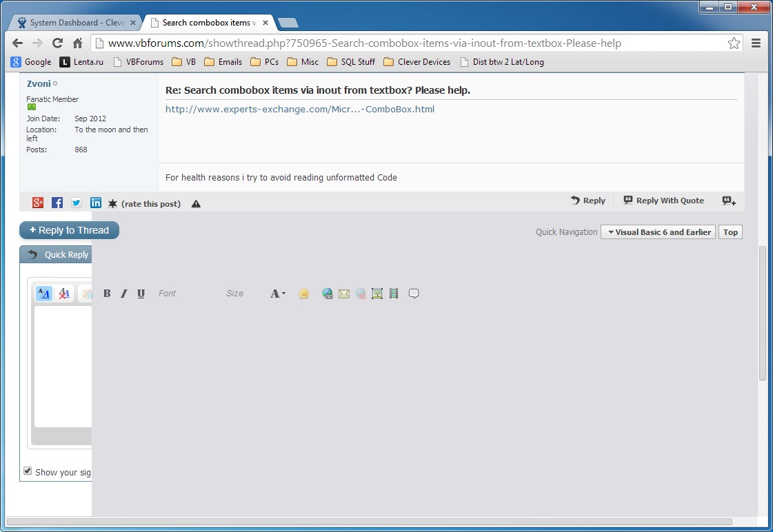Close the Search combobox items tab

coord(265,23)
